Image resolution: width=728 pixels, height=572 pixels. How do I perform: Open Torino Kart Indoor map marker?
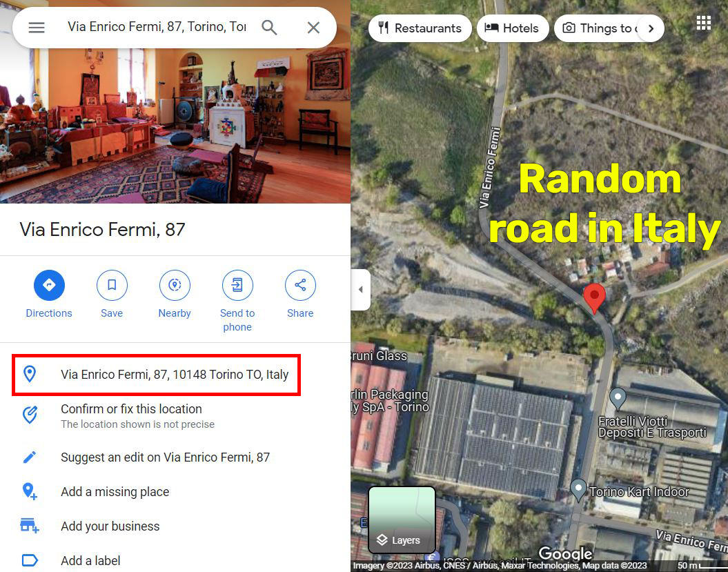pos(578,490)
